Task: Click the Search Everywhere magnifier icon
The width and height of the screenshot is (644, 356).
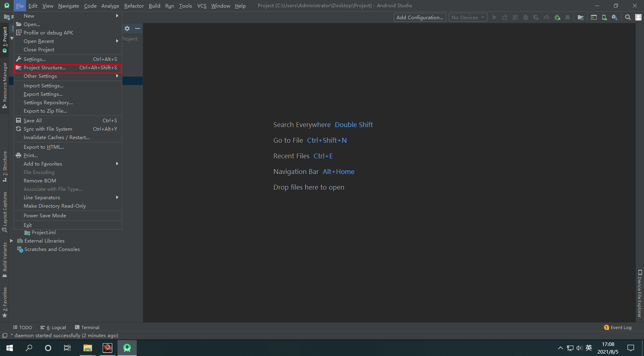Action: (628, 17)
